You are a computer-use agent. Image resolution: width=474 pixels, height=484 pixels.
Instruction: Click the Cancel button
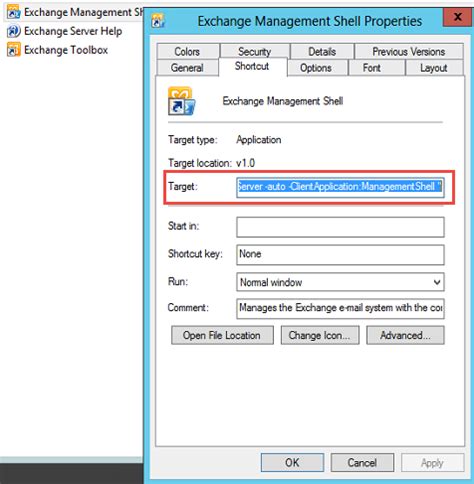[x=362, y=462]
